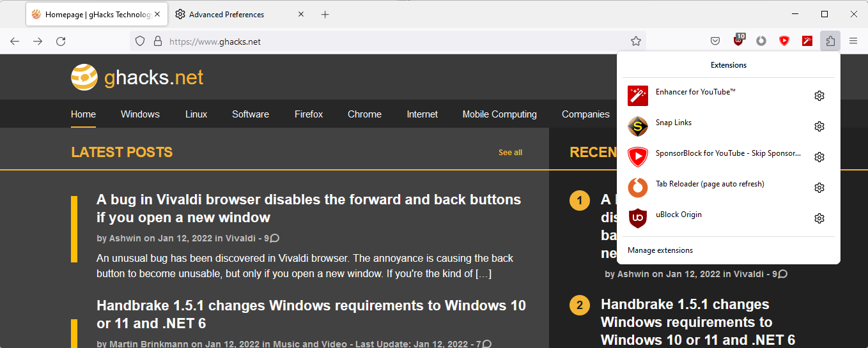The image size is (868, 348).
Task: Bookmark this page with the star icon
Action: tap(636, 41)
